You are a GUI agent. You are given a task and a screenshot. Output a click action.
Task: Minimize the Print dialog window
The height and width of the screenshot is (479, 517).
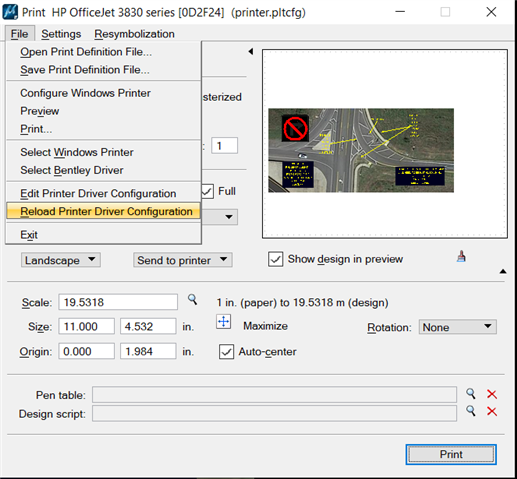coord(400,12)
